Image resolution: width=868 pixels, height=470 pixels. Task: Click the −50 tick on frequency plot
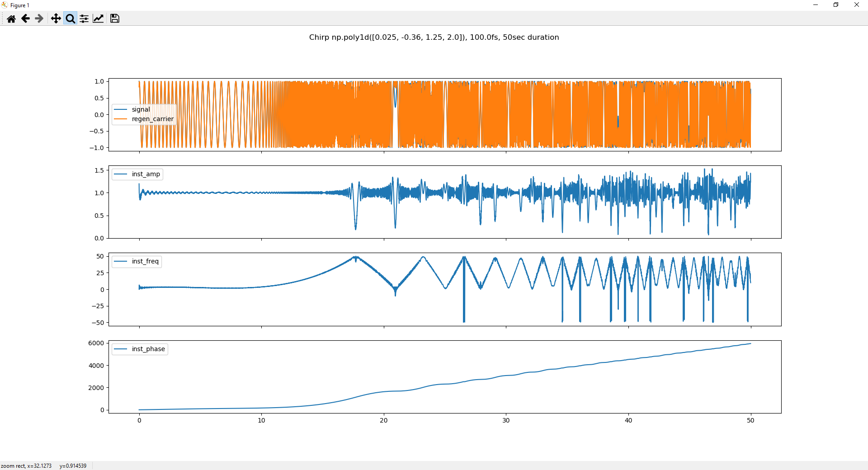click(x=98, y=323)
